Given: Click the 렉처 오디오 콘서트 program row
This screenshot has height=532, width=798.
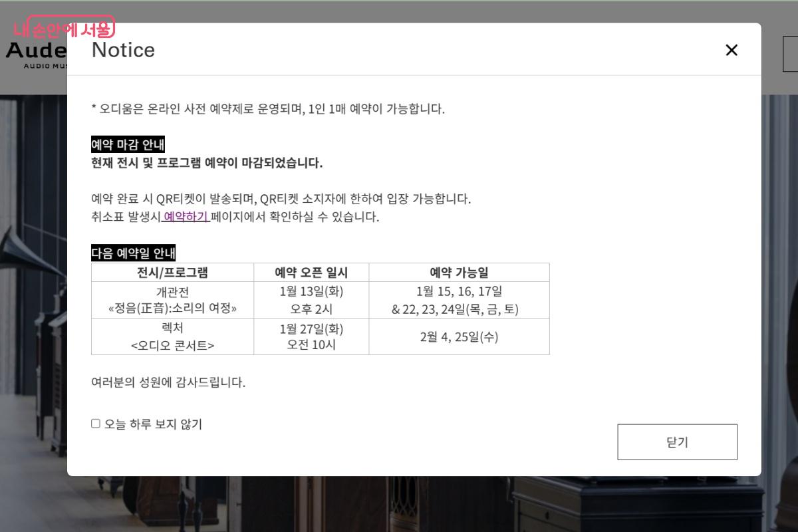Looking at the screenshot, I should coord(172,336).
